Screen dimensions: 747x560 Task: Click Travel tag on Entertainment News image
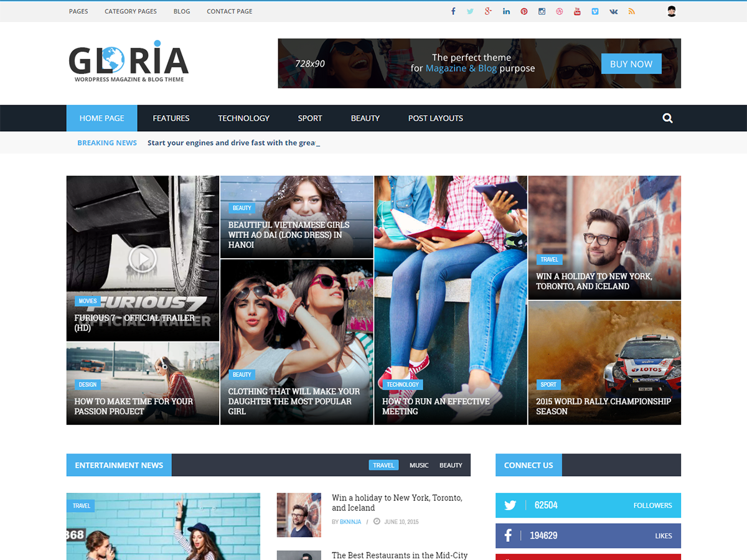tap(82, 506)
